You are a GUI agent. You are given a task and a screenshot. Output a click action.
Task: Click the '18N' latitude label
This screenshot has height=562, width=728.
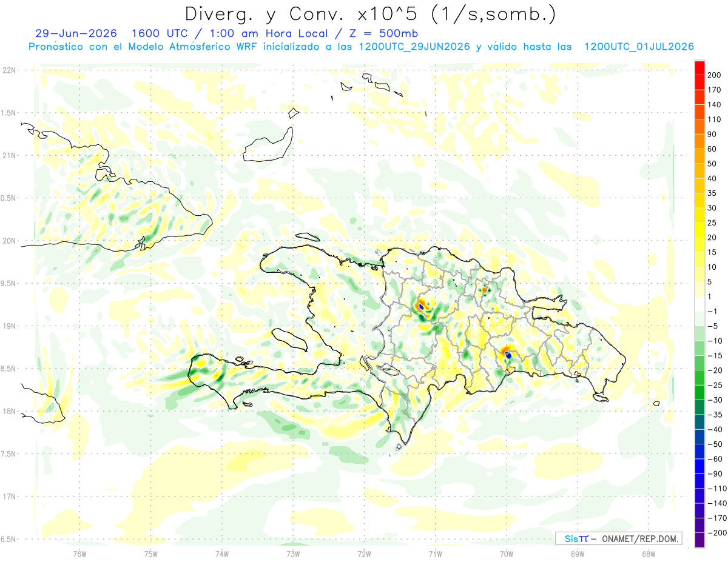coord(9,411)
